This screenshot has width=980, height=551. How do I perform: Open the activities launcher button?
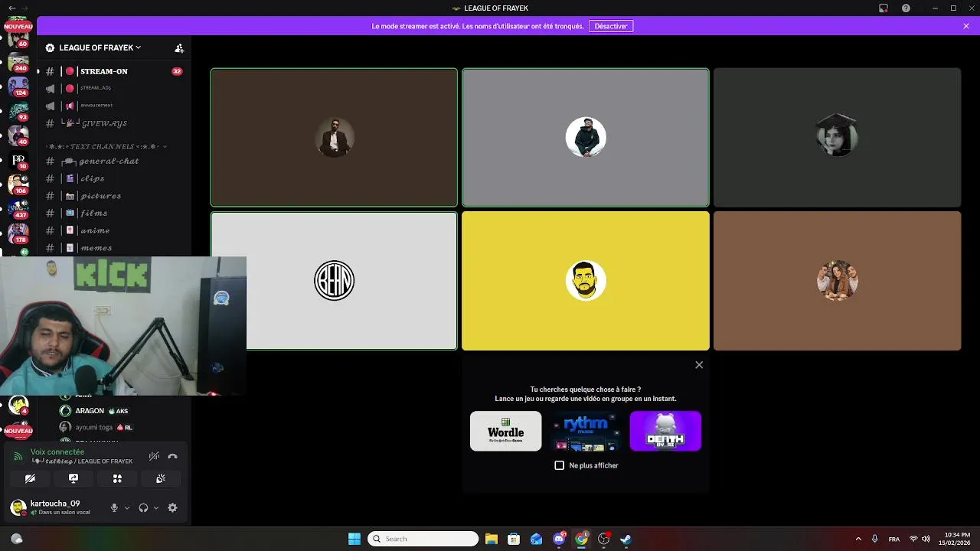[117, 478]
